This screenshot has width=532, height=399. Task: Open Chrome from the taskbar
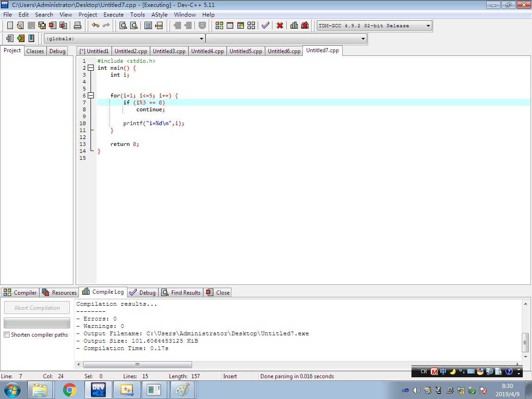pyautogui.click(x=69, y=390)
